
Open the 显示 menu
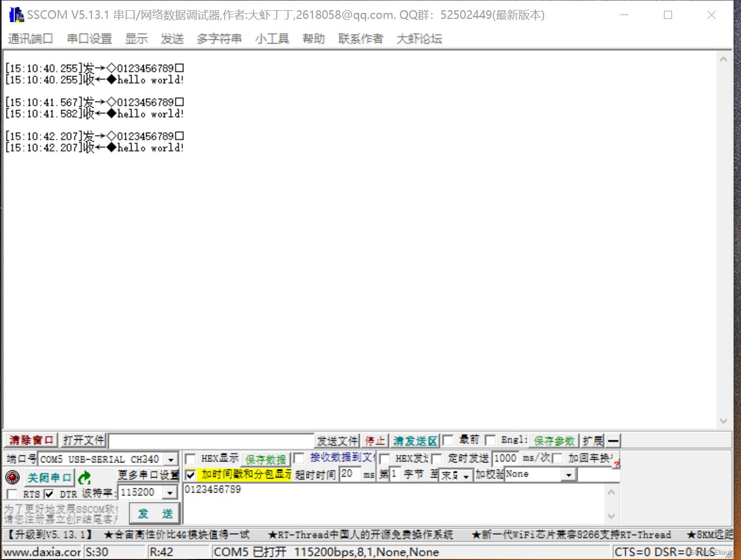point(136,39)
